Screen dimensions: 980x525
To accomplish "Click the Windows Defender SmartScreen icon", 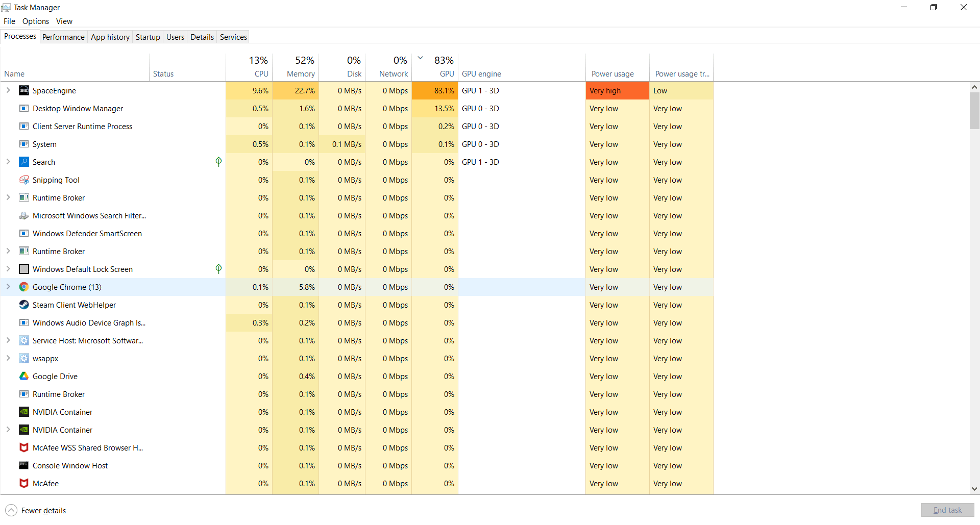I will tap(24, 233).
